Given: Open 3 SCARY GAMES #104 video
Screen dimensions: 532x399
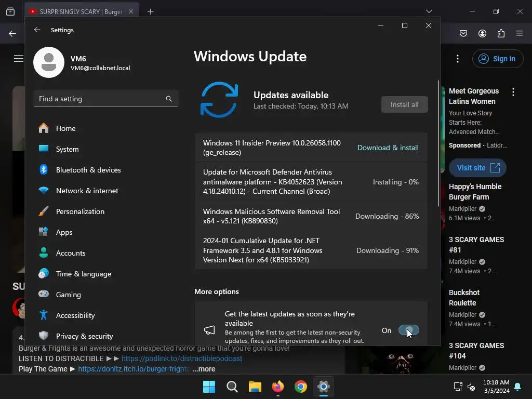Looking at the screenshot, I should coord(476,351).
